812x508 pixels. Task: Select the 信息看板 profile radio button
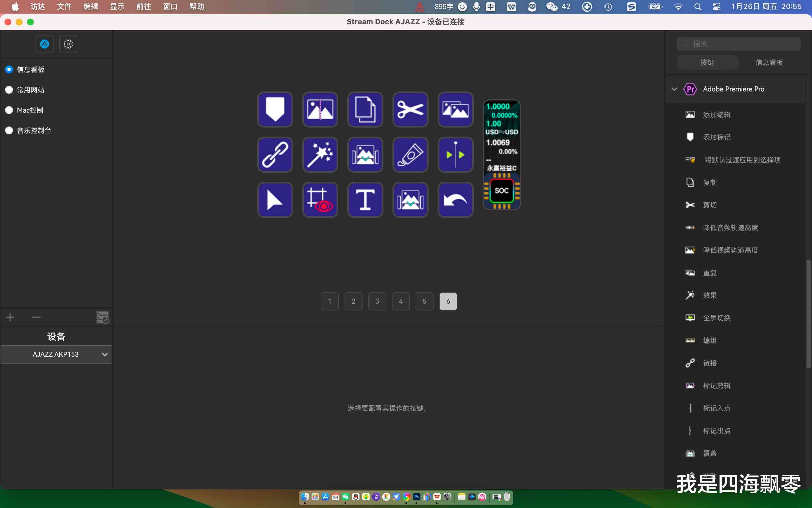tap(9, 69)
